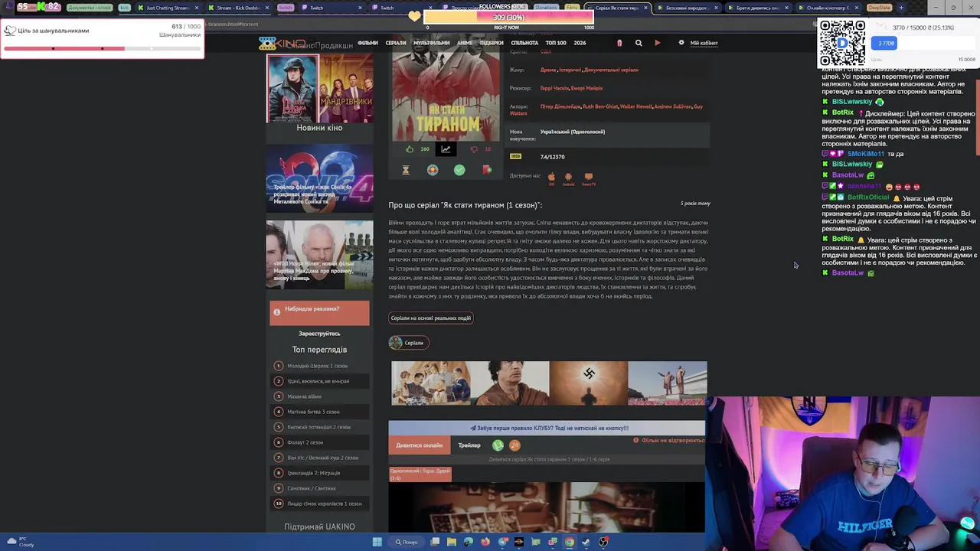Click the Wild Horse Nine news thumbnail
The image size is (980, 551).
319,255
